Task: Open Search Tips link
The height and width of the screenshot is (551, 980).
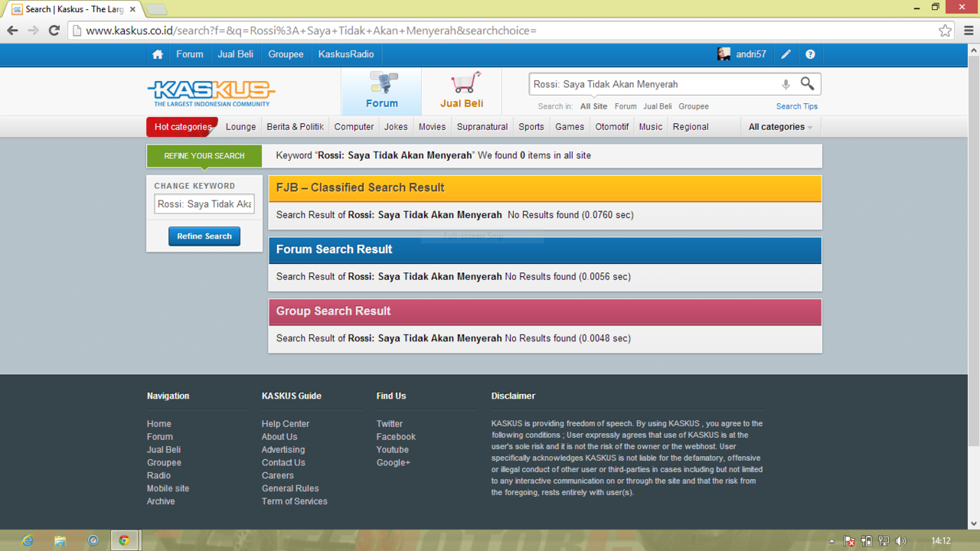Action: pos(796,106)
